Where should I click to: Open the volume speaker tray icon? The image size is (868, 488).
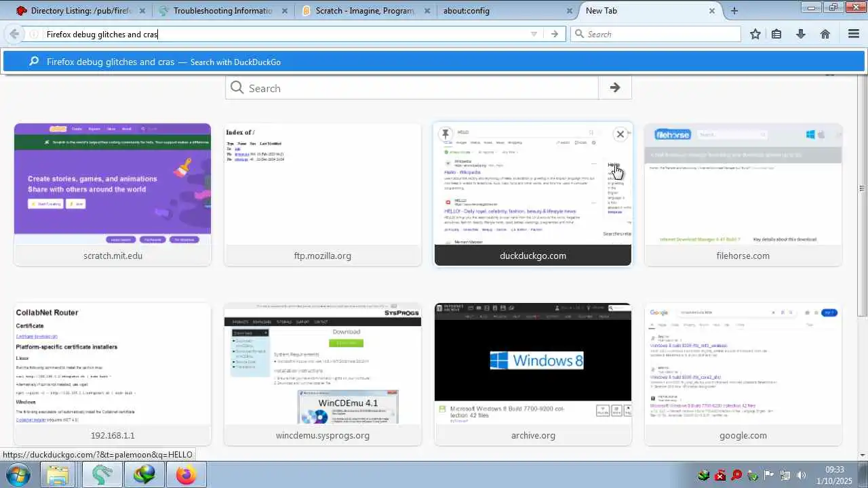point(802,475)
